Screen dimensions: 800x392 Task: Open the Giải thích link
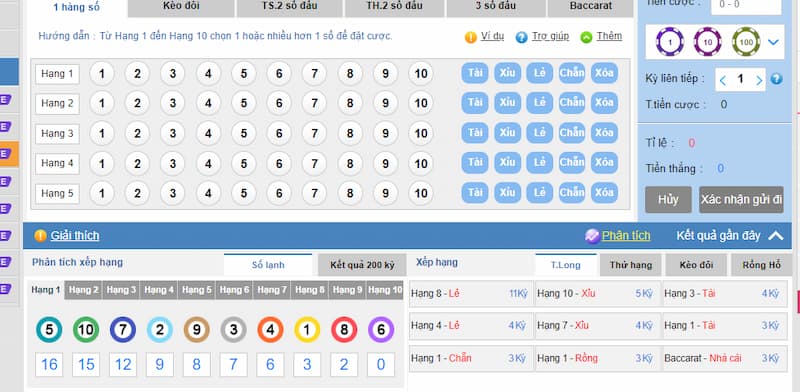tap(74, 236)
